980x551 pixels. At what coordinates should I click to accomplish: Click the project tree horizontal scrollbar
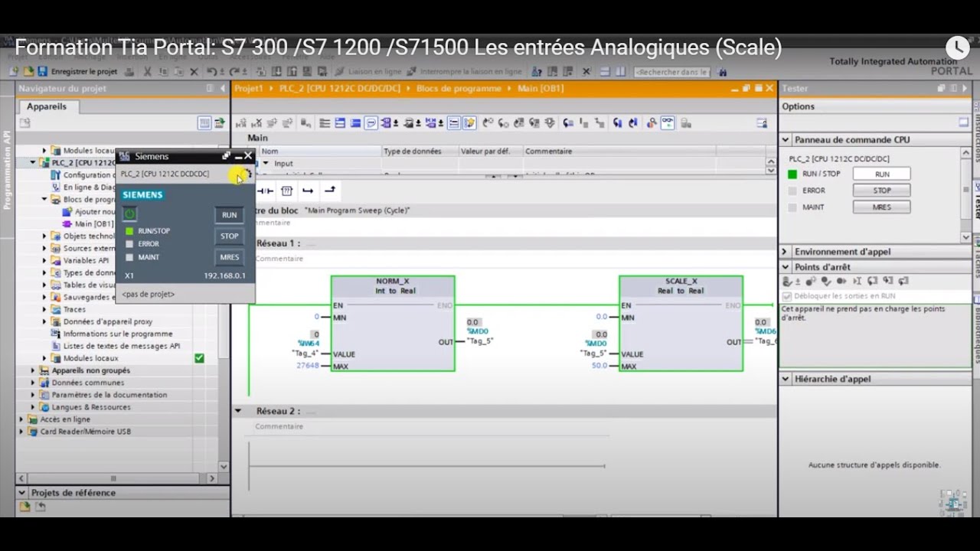click(113, 478)
